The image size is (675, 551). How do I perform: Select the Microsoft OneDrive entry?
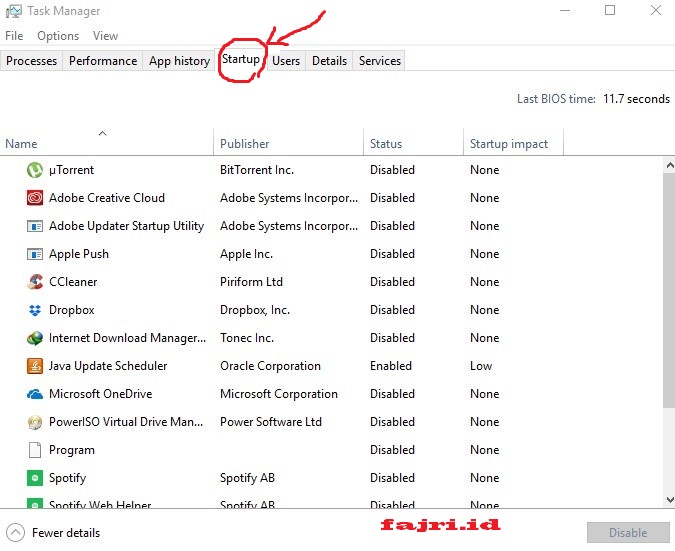pyautogui.click(x=101, y=394)
